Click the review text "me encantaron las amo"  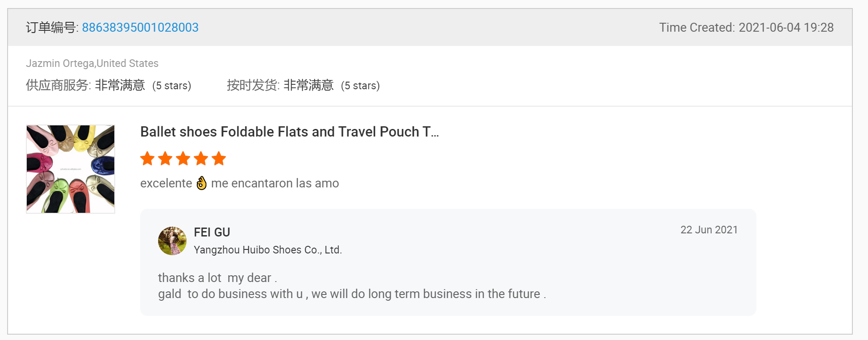coord(275,183)
